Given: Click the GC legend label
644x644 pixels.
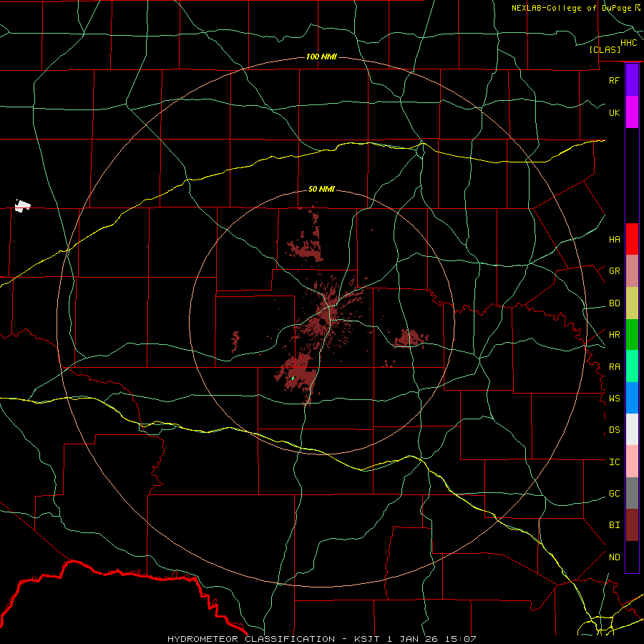Looking at the screenshot, I should (x=614, y=494).
